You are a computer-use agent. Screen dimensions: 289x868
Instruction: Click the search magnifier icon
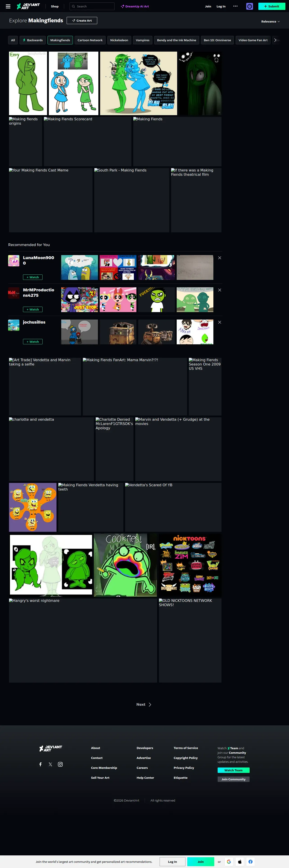point(73,6)
